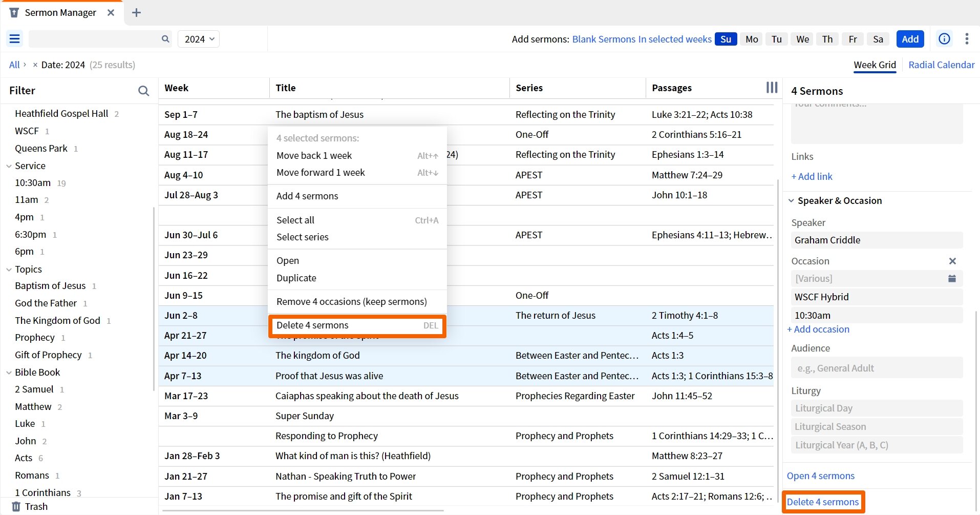Collapse the Topics filter group
Viewport: 980px width, 515px height.
[x=9, y=270]
